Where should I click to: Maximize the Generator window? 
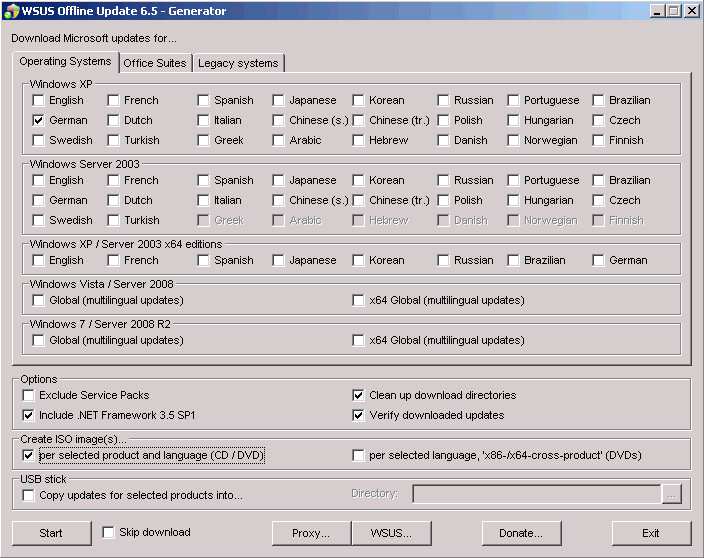[x=673, y=11]
